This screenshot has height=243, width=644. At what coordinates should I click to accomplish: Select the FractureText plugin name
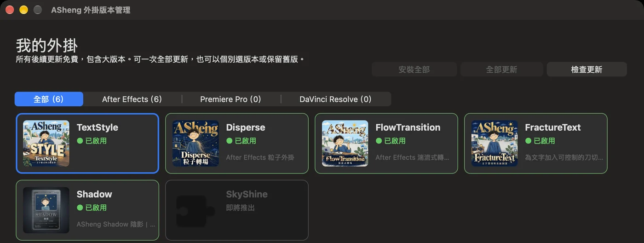click(553, 127)
